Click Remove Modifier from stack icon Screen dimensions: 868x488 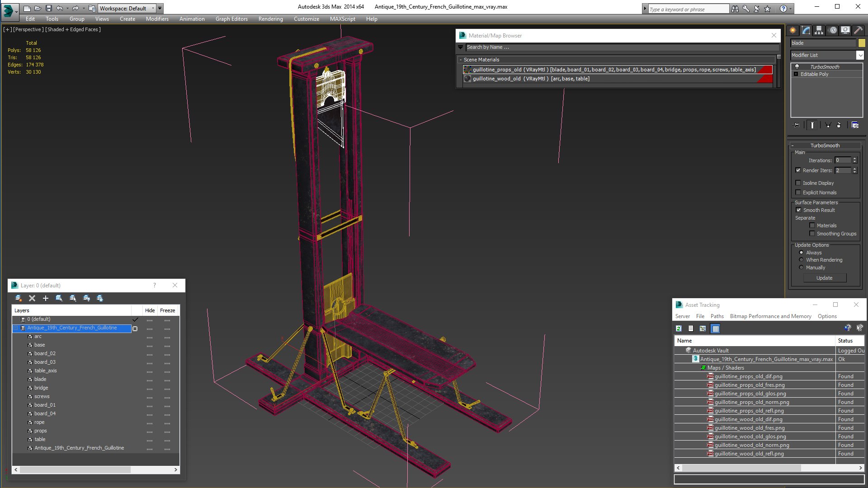click(x=839, y=125)
